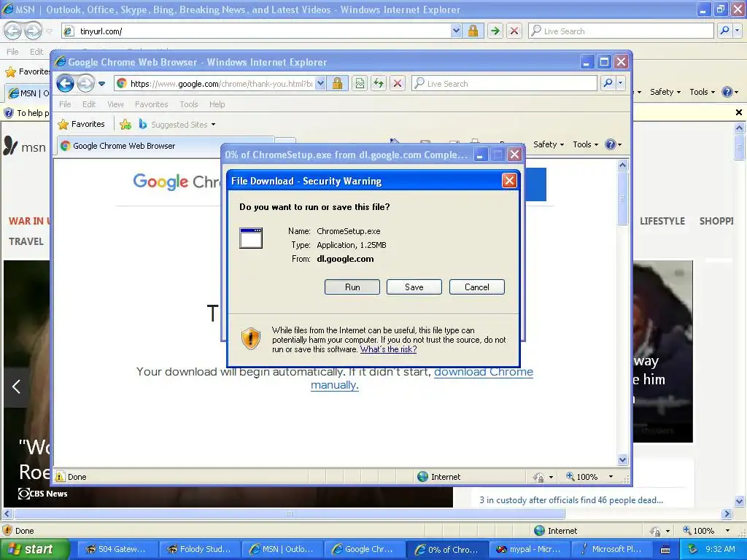Viewport: 747px width, 560px height.
Task: Click the on-screen keyboard tray icon
Action: tap(665, 550)
